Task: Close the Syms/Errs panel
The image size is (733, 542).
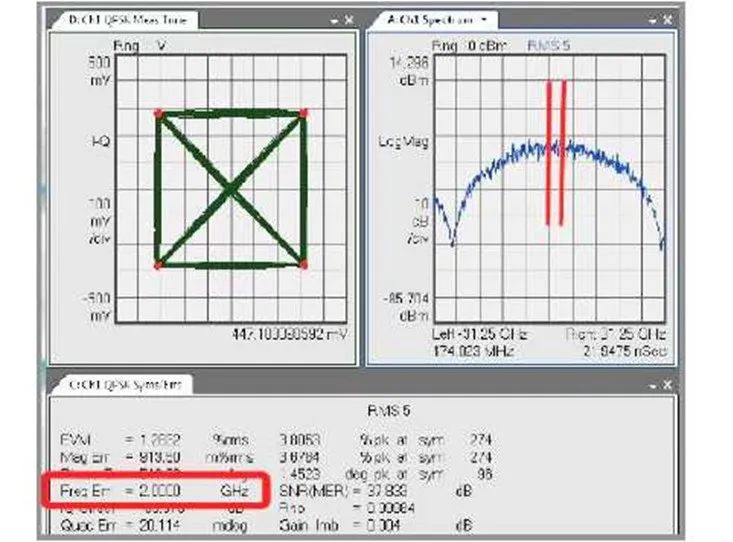Action: pos(667,386)
